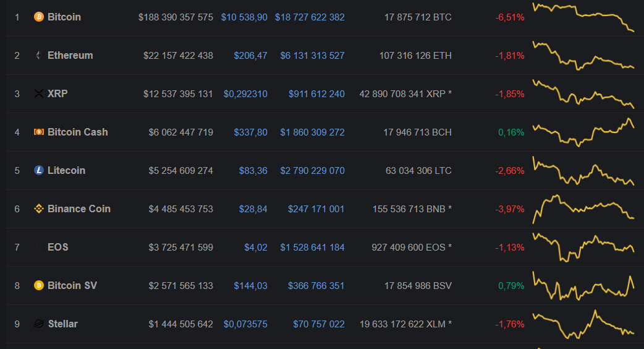644x349 pixels.
Task: Click the blue Litecoin logo icon
Action: tap(38, 170)
